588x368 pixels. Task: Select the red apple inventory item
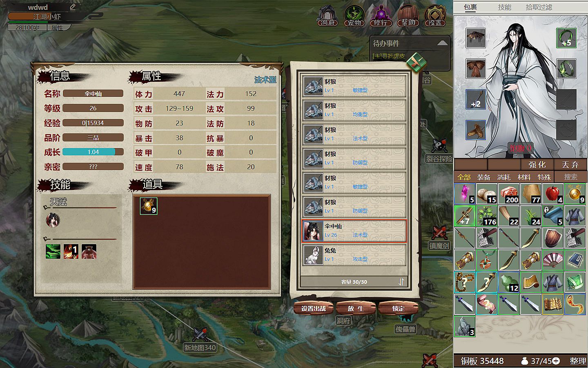tap(553, 194)
